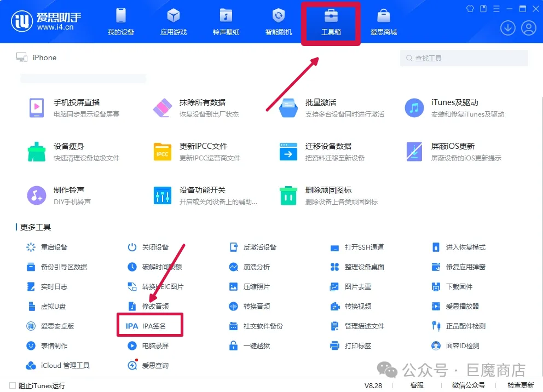Open 屏蔽iOS更新 tool
Viewport: 543px width, 392px height.
click(454, 152)
